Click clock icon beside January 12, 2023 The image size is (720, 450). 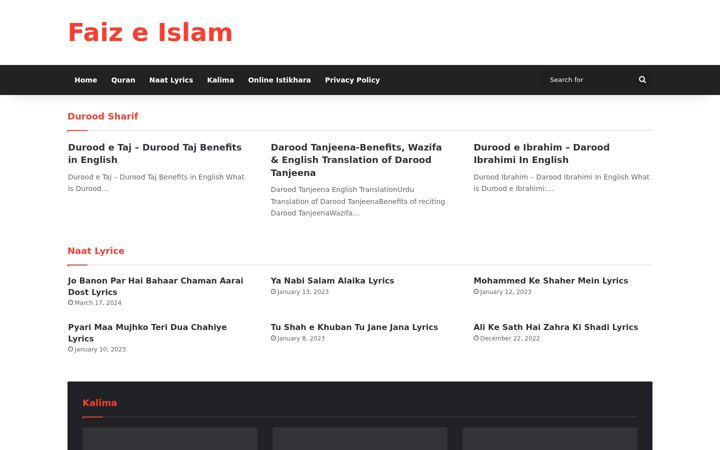point(476,292)
